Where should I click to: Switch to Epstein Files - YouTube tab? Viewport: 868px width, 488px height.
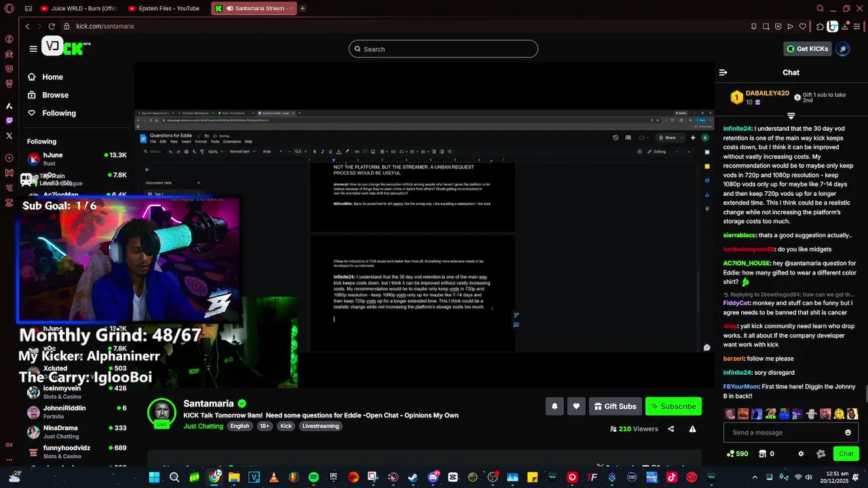coord(164,9)
